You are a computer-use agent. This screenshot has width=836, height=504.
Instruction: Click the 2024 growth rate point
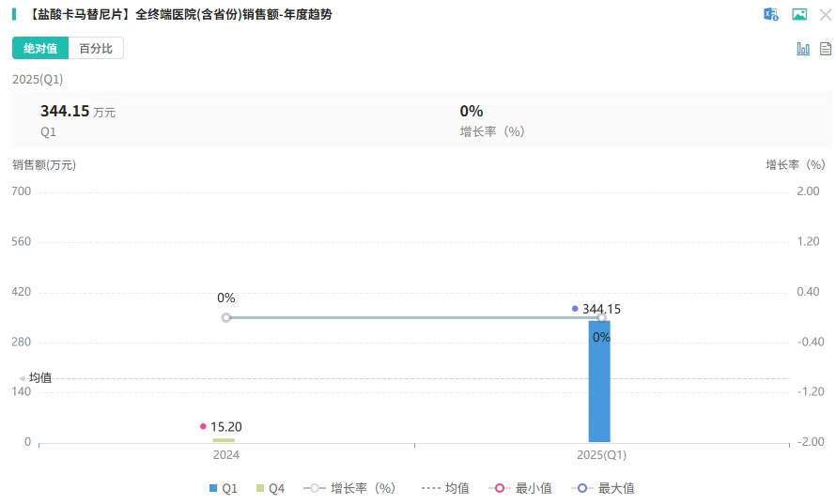pyautogui.click(x=226, y=317)
